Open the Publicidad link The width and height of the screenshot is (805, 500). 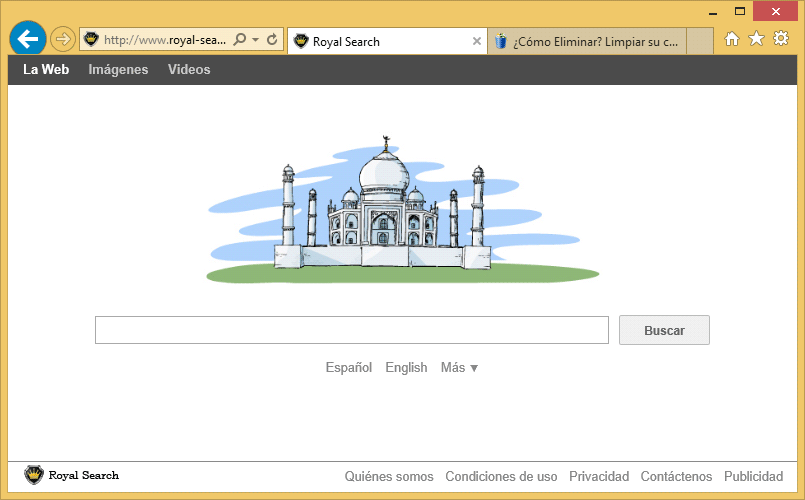tap(753, 476)
